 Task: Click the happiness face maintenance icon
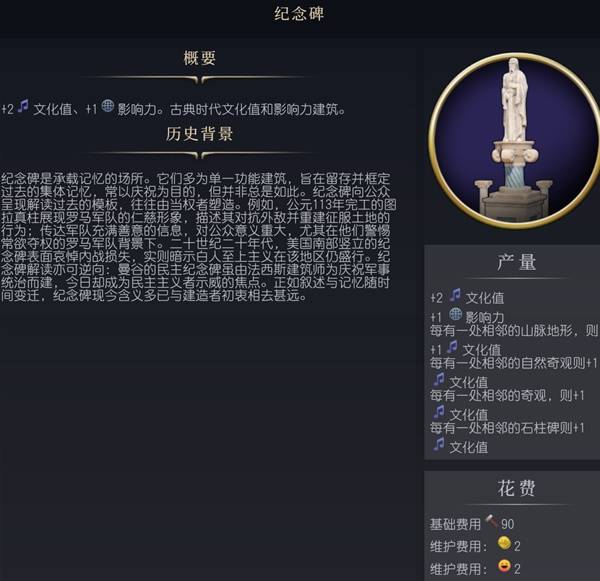(x=504, y=566)
